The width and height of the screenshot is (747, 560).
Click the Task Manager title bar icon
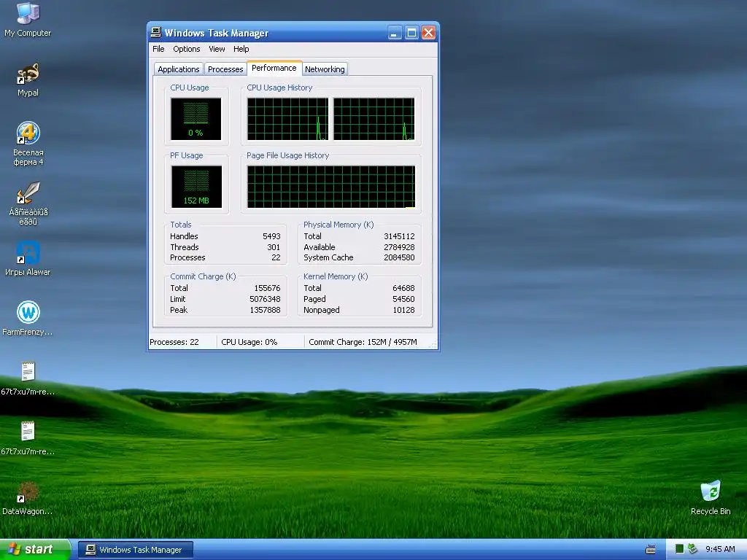(x=156, y=32)
